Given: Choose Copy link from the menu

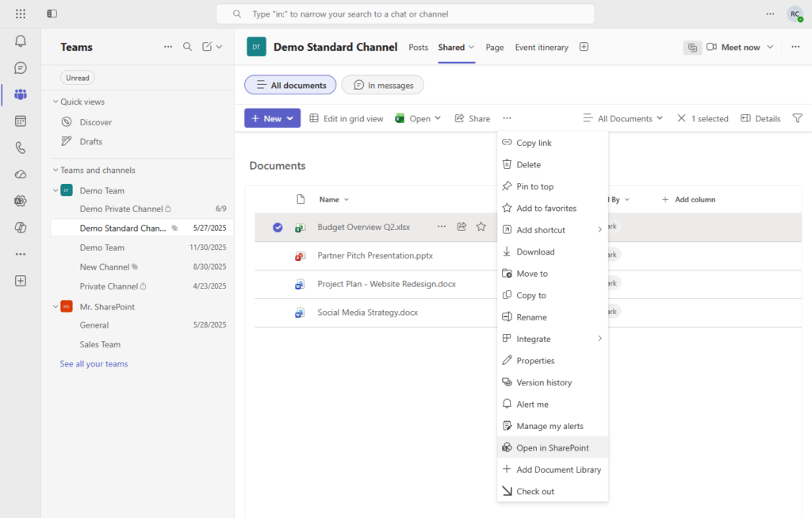Looking at the screenshot, I should coord(552,143).
